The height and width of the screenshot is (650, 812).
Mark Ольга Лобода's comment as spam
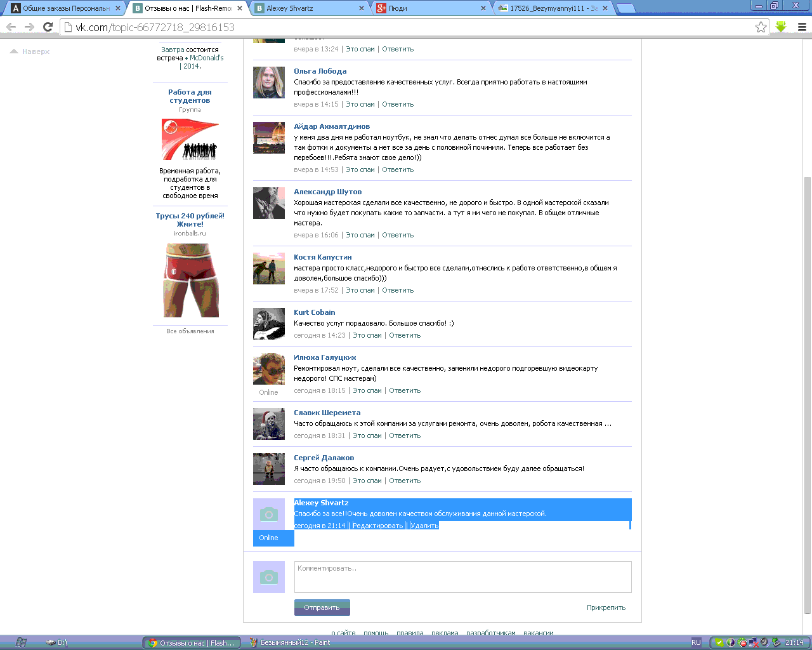click(360, 104)
